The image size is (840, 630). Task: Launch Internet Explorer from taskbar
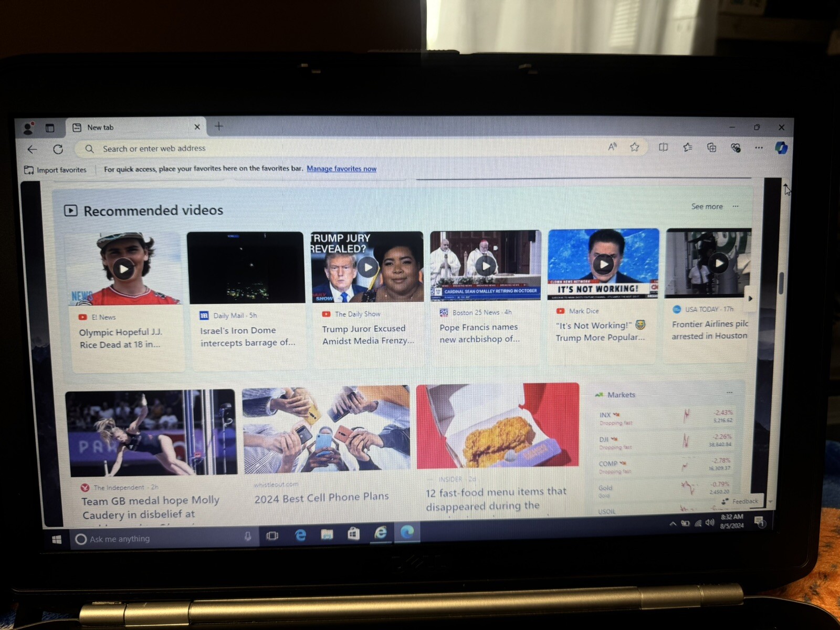pos(381,533)
